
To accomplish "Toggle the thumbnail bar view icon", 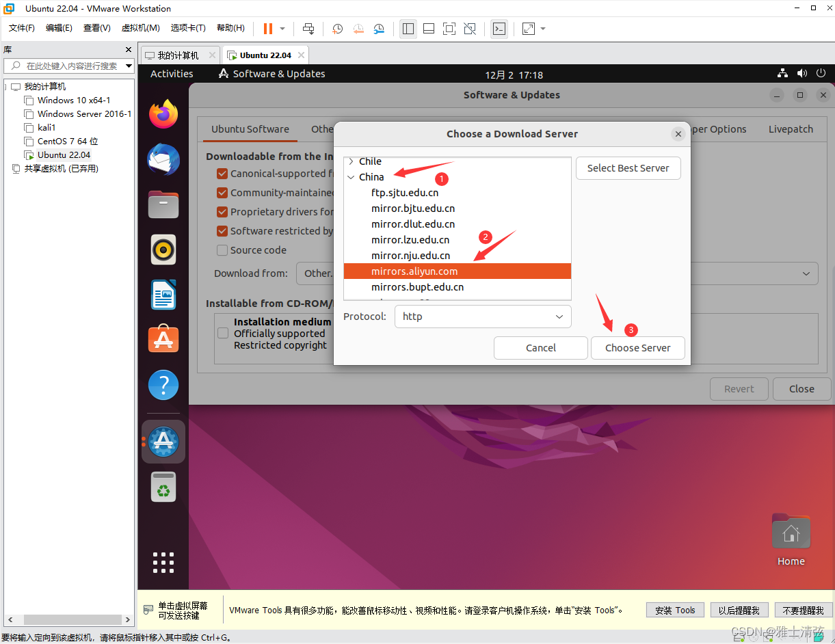I will [x=429, y=29].
